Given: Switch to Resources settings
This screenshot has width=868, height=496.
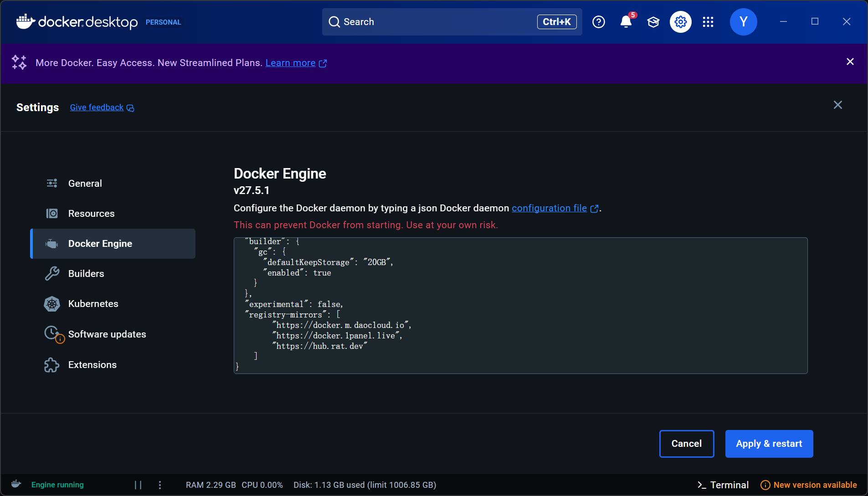Looking at the screenshot, I should [91, 214].
